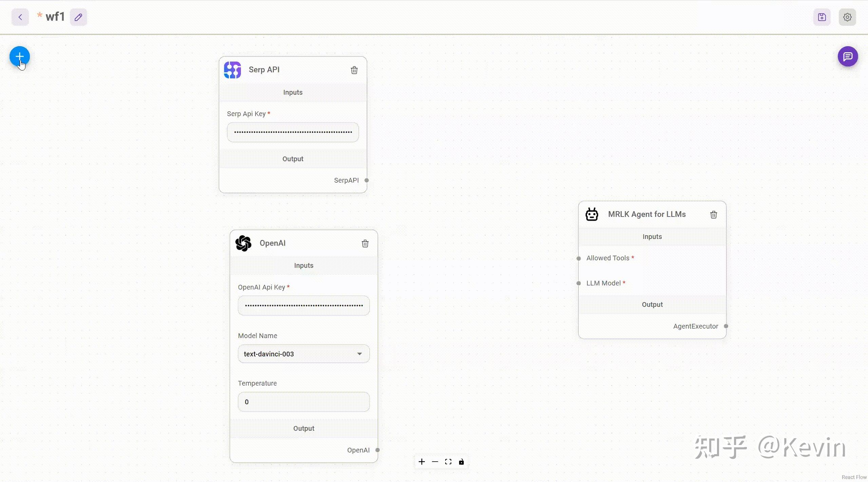
Task: Zoom in on the canvas
Action: 421,462
